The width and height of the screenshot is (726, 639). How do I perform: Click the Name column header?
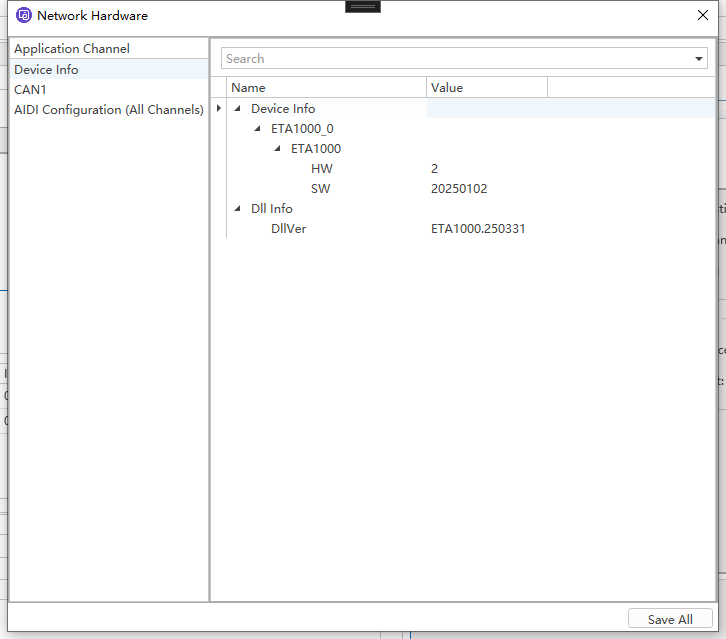click(325, 88)
